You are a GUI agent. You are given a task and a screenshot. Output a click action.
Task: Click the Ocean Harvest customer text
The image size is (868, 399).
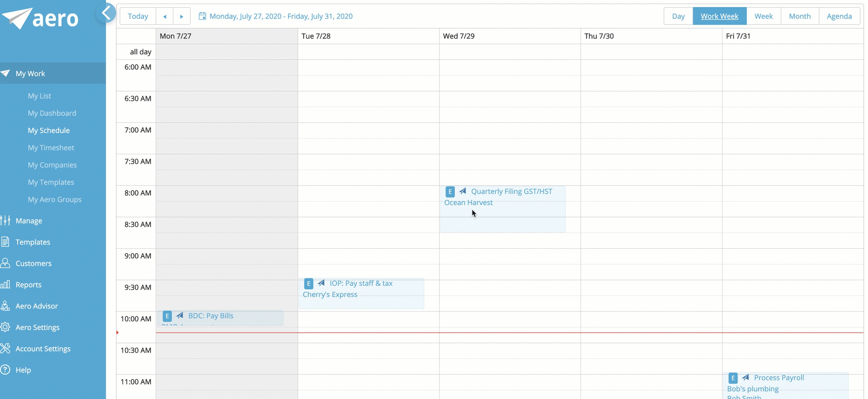pyautogui.click(x=468, y=203)
